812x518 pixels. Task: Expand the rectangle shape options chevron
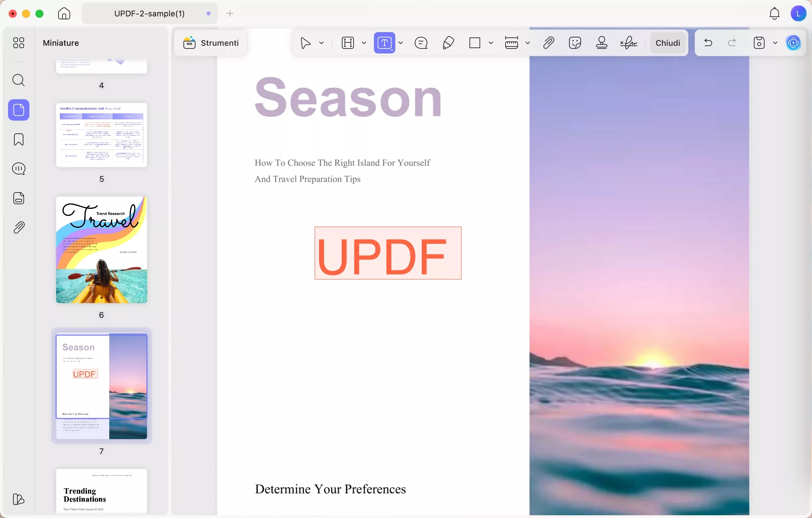click(x=491, y=43)
